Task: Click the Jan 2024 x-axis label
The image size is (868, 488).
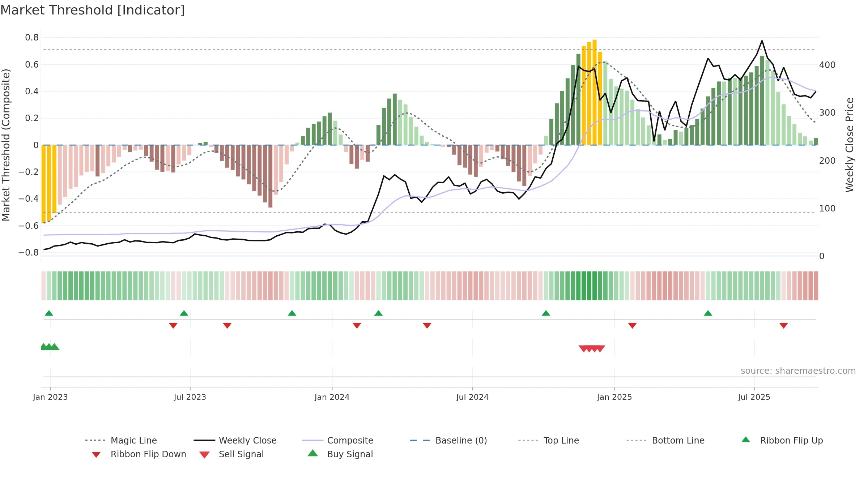Action: (332, 397)
